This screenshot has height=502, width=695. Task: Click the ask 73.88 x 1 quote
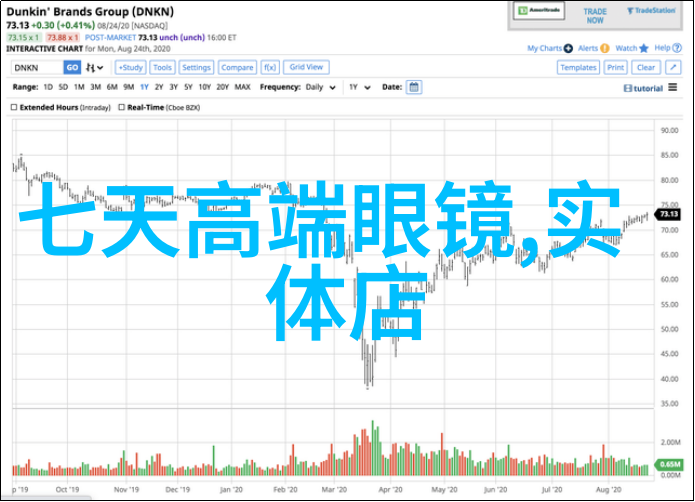pyautogui.click(x=63, y=38)
